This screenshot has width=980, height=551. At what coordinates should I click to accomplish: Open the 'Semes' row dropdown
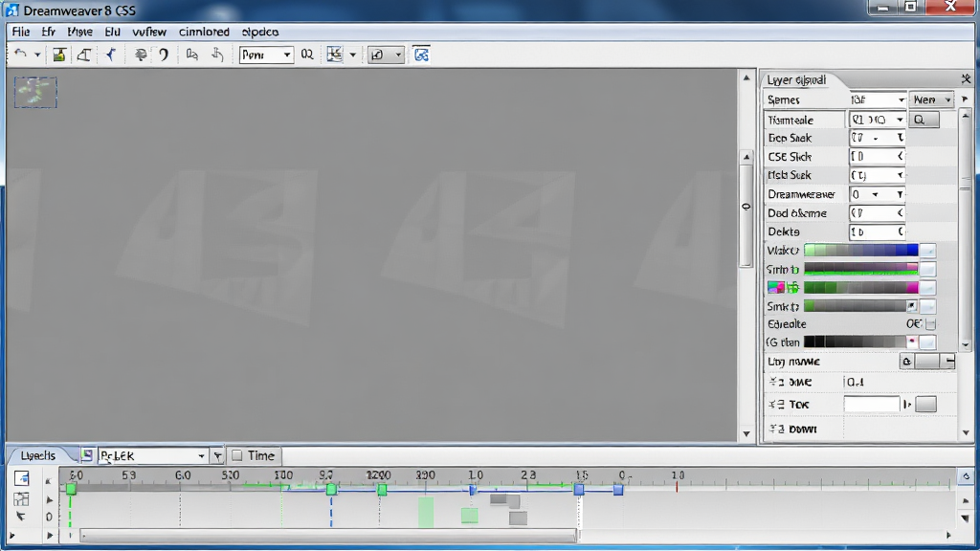coord(878,99)
